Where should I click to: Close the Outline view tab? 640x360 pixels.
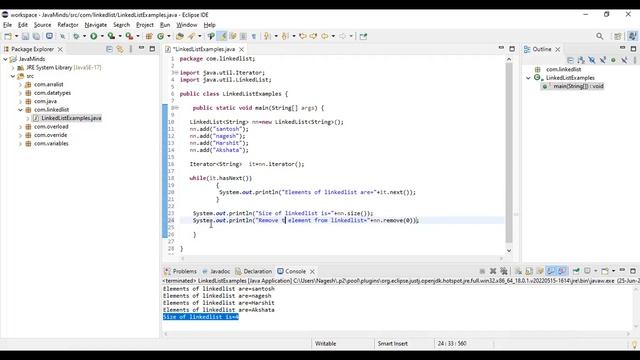pyautogui.click(x=558, y=49)
